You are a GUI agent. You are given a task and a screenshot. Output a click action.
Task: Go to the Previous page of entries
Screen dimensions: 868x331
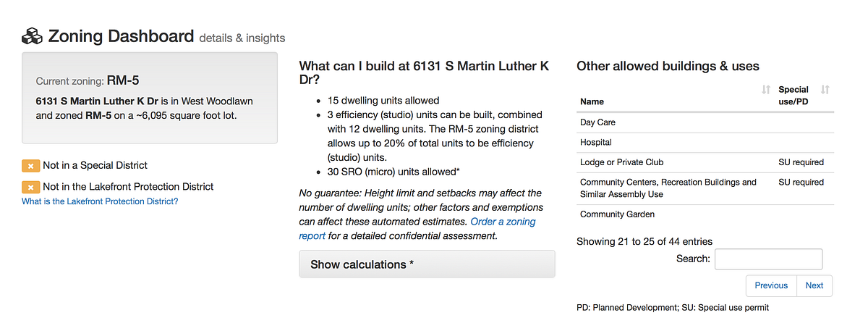click(x=771, y=285)
